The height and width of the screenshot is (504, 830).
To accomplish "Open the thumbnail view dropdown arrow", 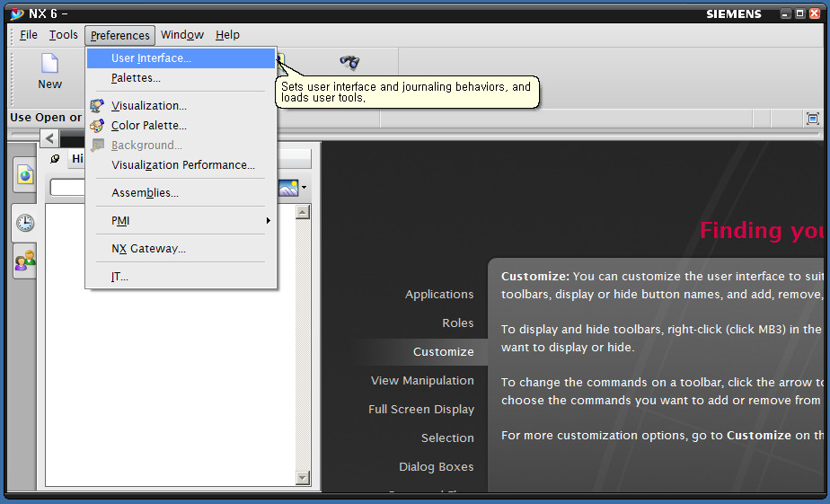I will (x=304, y=187).
